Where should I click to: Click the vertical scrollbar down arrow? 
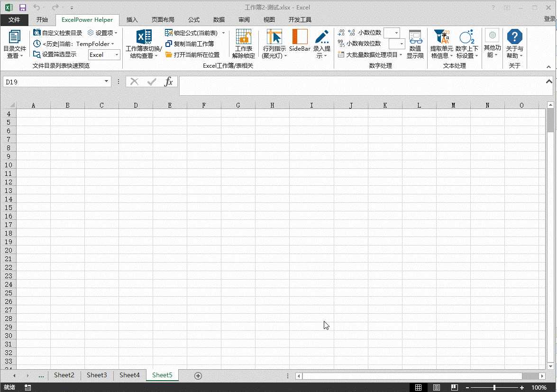tap(551, 366)
